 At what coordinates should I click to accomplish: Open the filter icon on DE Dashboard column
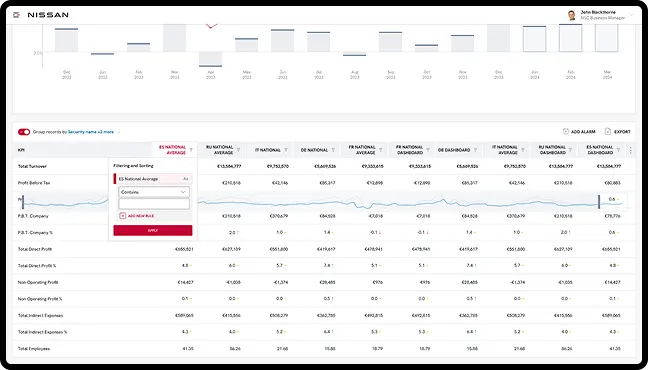475,150
